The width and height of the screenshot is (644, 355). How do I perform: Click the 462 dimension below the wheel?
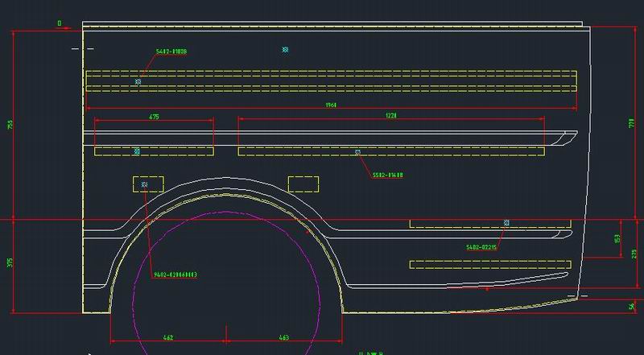point(168,338)
